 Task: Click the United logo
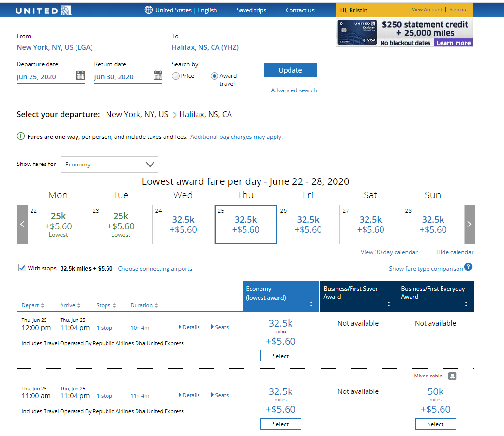tap(44, 11)
